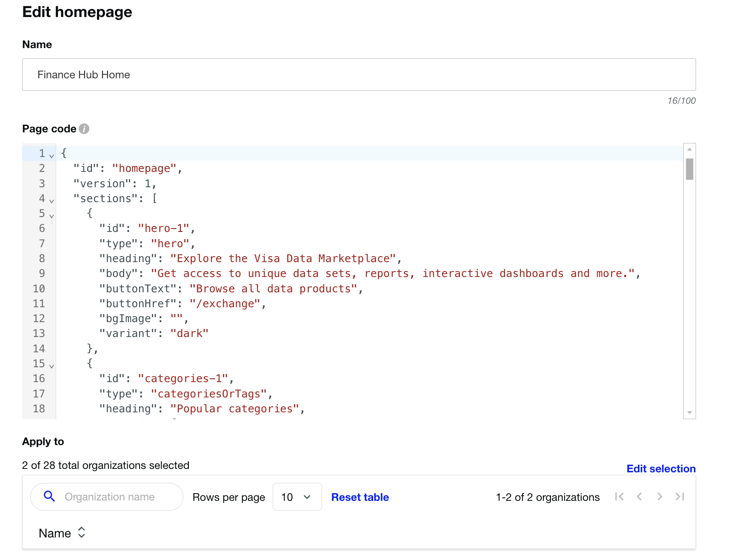Image resolution: width=756 pixels, height=557 pixels.
Task: Click on the buttonHref code line
Action: click(x=225, y=304)
